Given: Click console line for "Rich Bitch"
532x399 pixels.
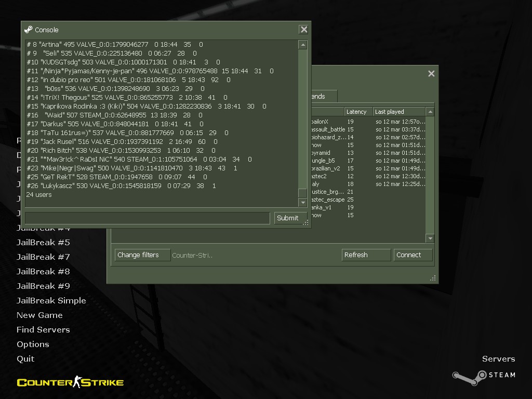Looking at the screenshot, I should [121, 150].
